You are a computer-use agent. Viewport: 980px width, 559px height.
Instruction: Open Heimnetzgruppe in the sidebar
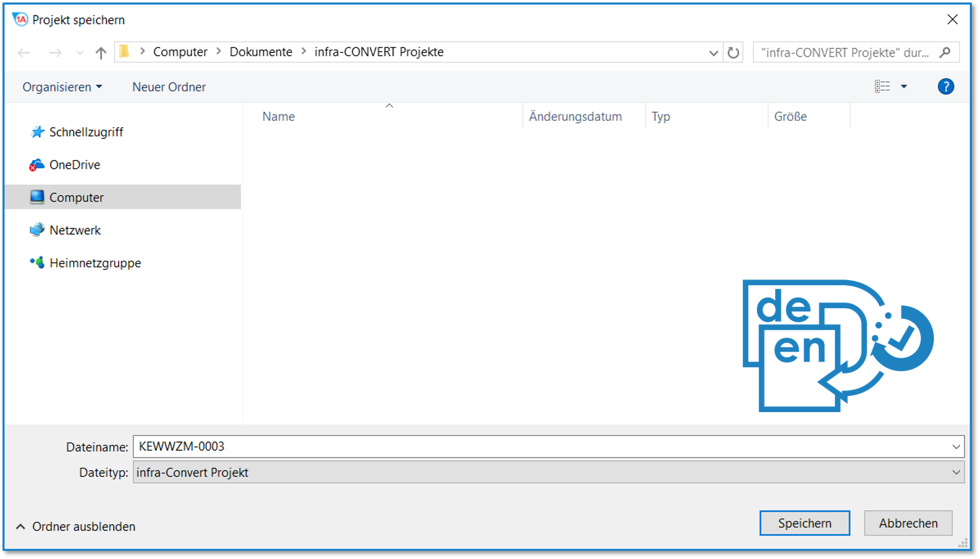click(x=95, y=263)
